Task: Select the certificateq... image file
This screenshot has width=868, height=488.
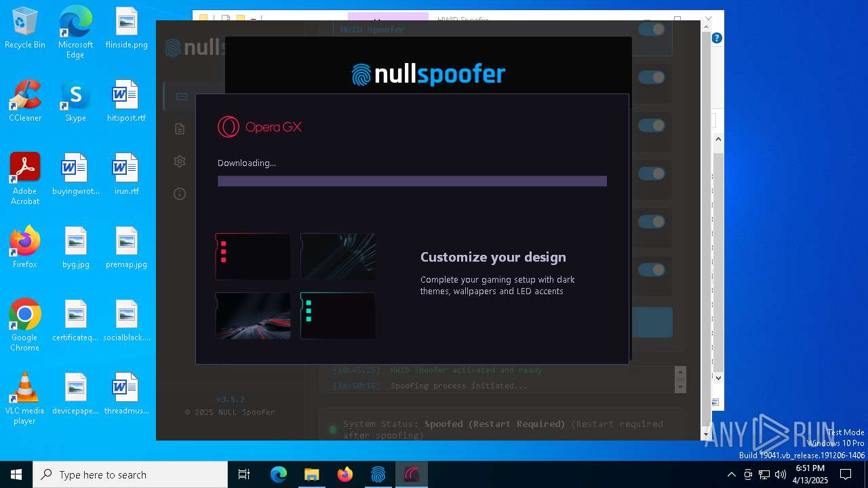Action: 76,321
